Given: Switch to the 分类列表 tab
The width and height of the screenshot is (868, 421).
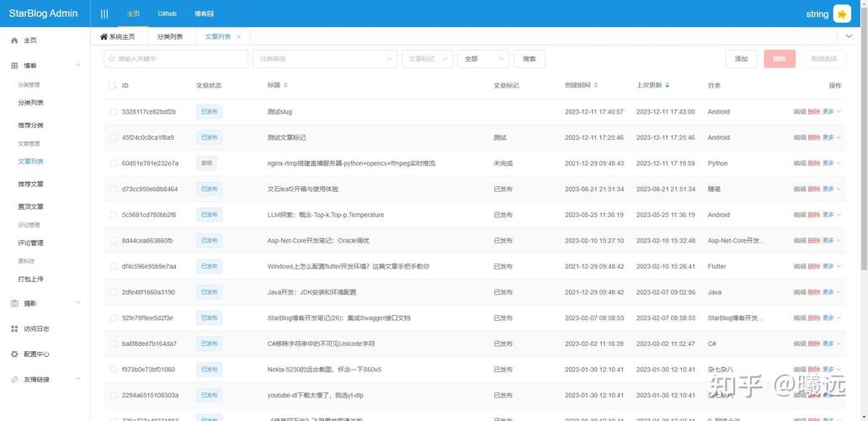Looking at the screenshot, I should coord(170,37).
